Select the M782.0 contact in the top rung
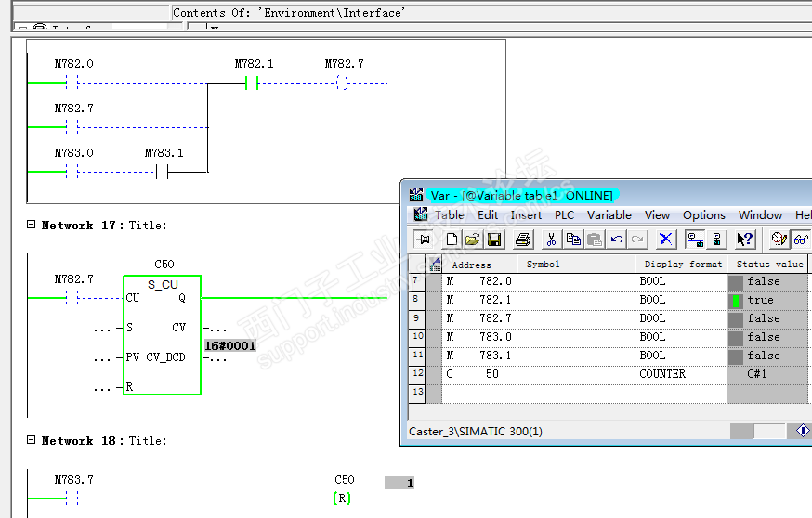The height and width of the screenshot is (518, 812). (72, 83)
